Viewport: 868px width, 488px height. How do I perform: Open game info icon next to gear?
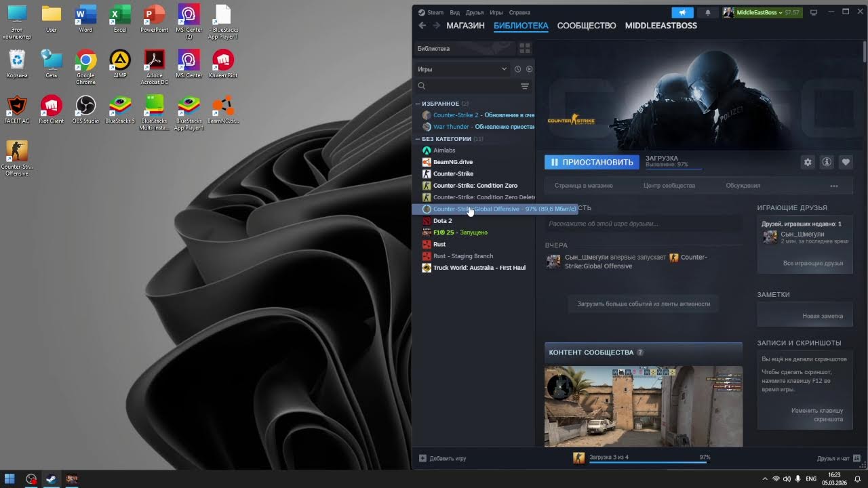tap(827, 163)
